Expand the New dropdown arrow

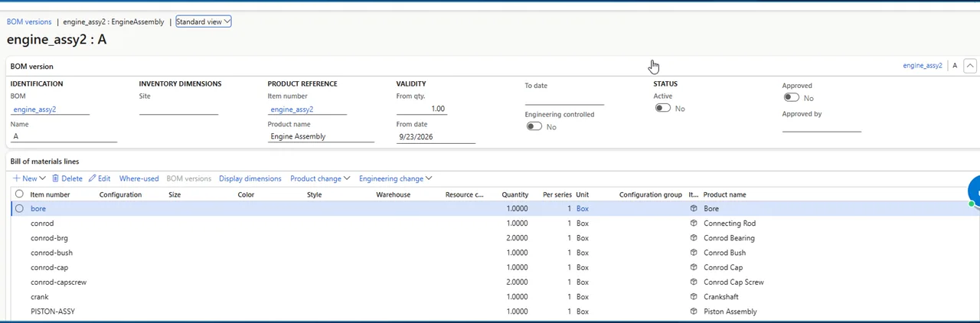point(42,178)
